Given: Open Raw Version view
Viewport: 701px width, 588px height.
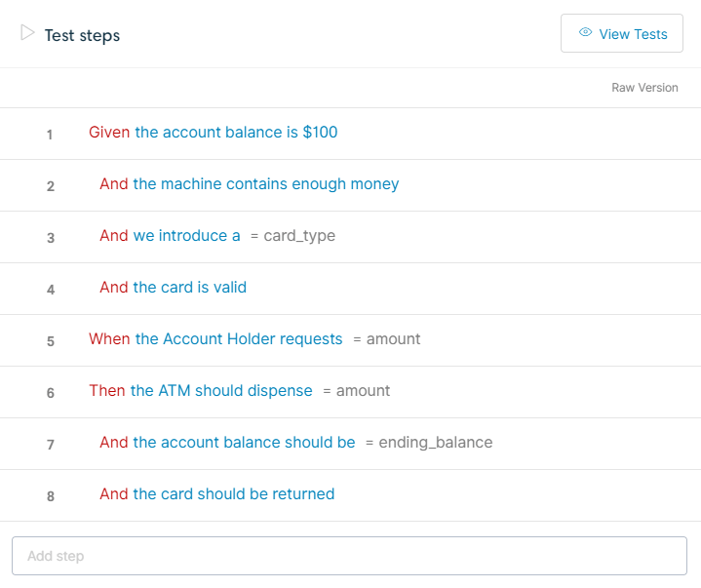Looking at the screenshot, I should [x=644, y=88].
